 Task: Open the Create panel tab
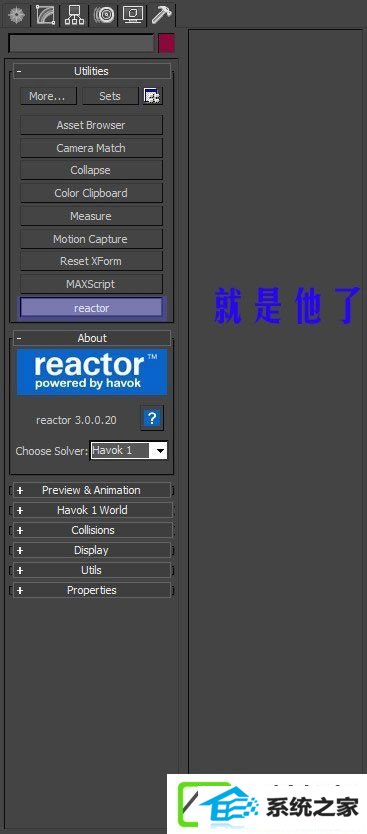(x=15, y=14)
